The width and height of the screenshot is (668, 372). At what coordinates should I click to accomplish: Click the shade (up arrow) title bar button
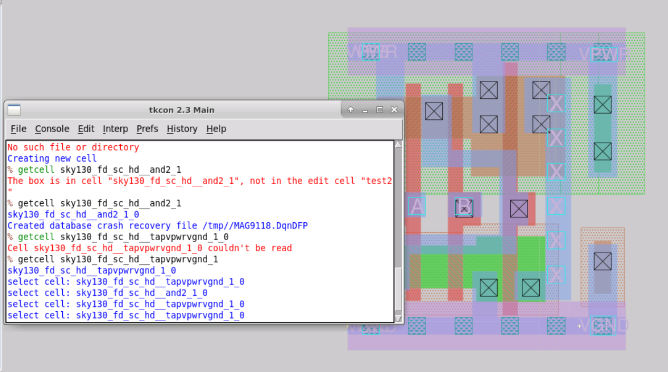350,110
